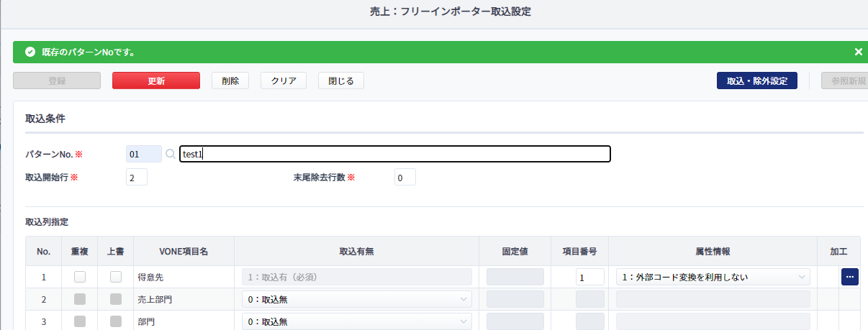
Task: Toggle the 上書 checkbox for 売上部門 row
Action: 115,299
